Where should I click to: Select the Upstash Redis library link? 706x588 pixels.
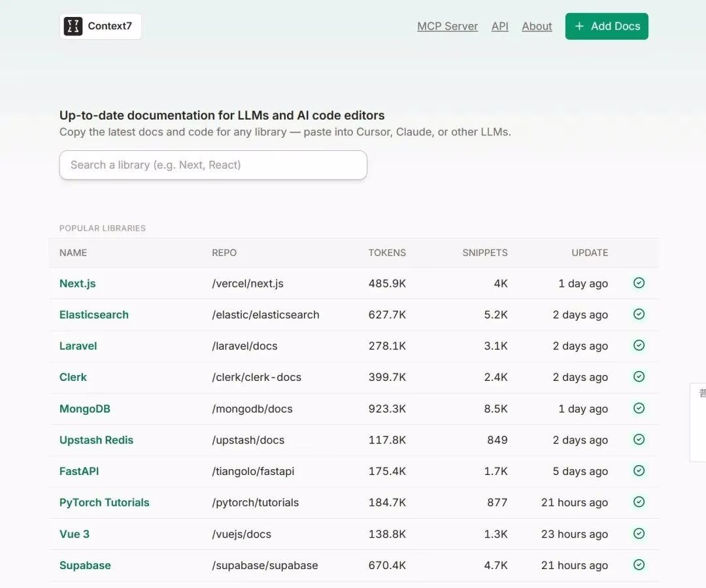pos(96,440)
